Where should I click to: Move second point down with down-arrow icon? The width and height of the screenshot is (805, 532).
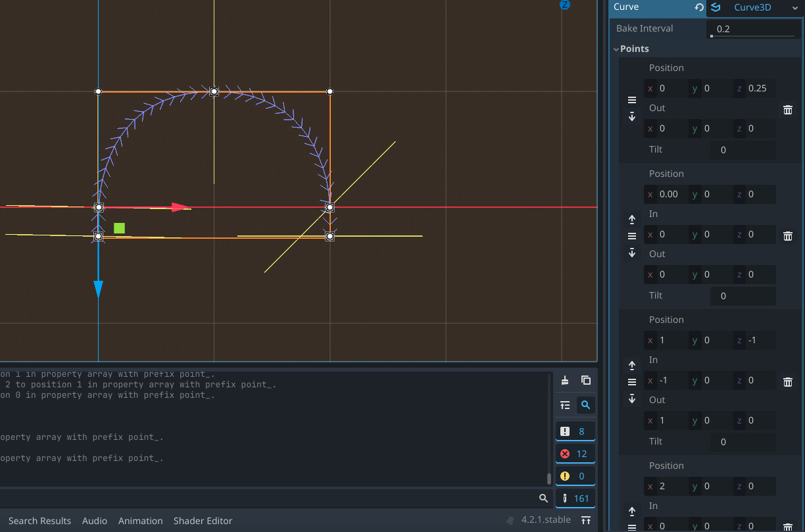pos(632,253)
